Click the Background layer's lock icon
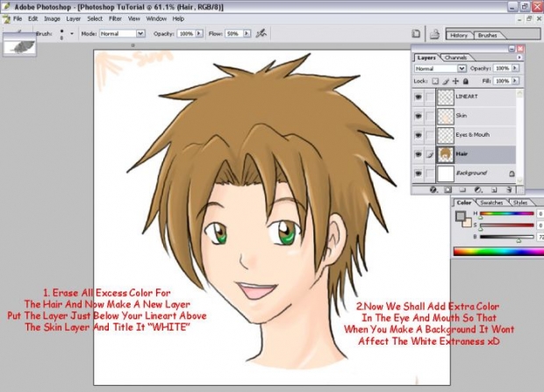This screenshot has height=392, width=544. [512, 174]
